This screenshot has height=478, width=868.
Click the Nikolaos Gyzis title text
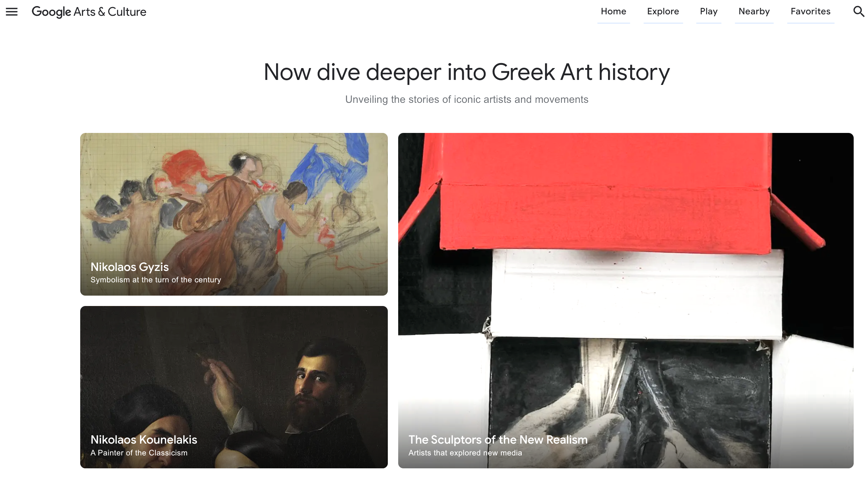tap(130, 267)
